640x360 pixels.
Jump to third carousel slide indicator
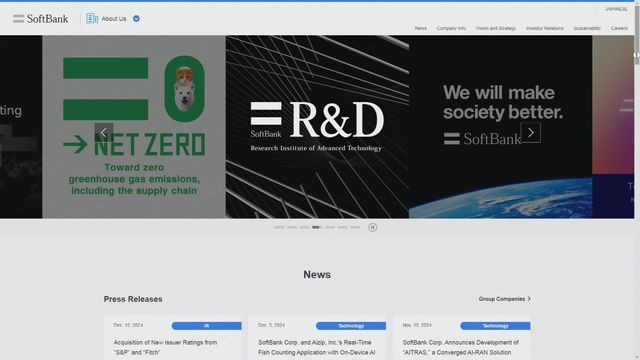pos(304,227)
